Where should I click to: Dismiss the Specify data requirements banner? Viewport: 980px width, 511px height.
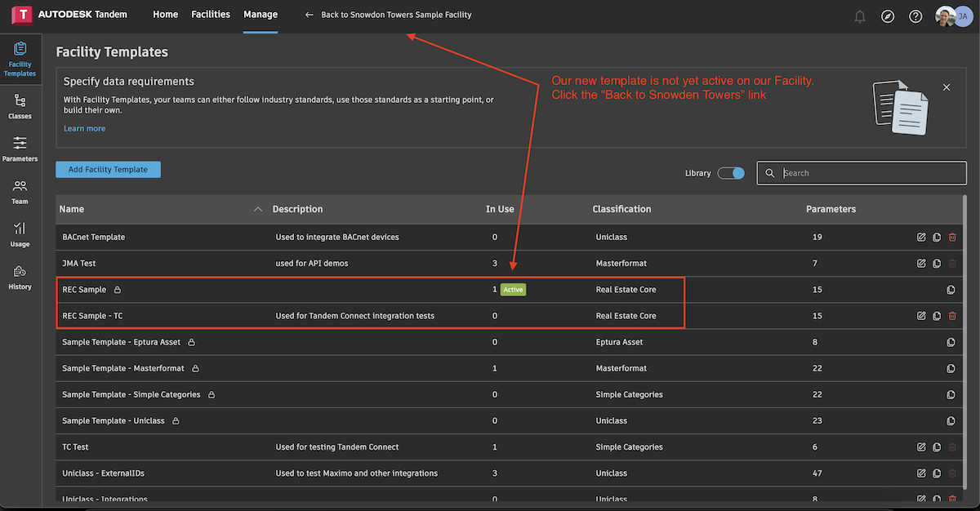tap(947, 87)
